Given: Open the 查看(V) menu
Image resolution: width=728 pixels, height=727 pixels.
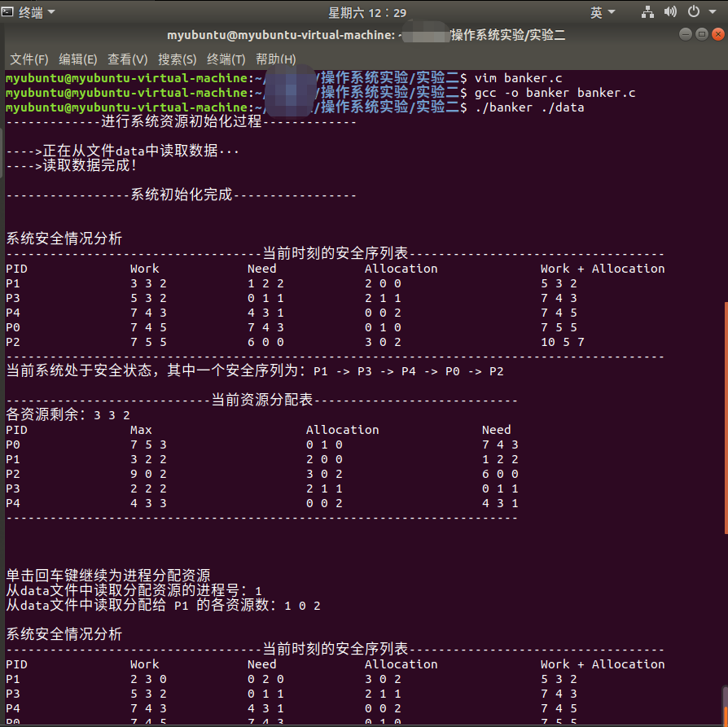Looking at the screenshot, I should tap(128, 59).
